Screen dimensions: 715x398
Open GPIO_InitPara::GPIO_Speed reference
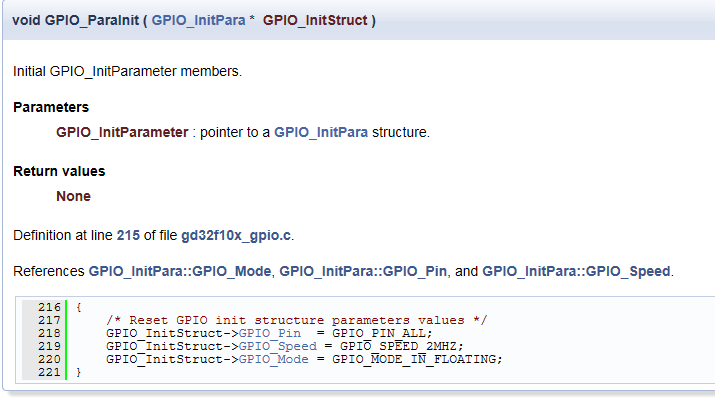[576, 271]
